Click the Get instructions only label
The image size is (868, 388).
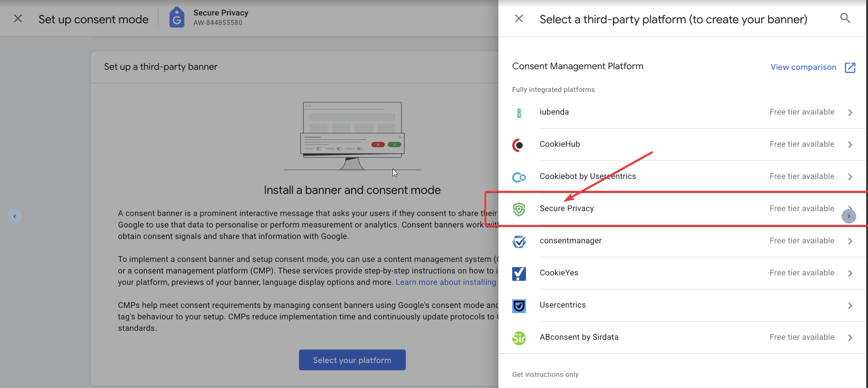(545, 374)
